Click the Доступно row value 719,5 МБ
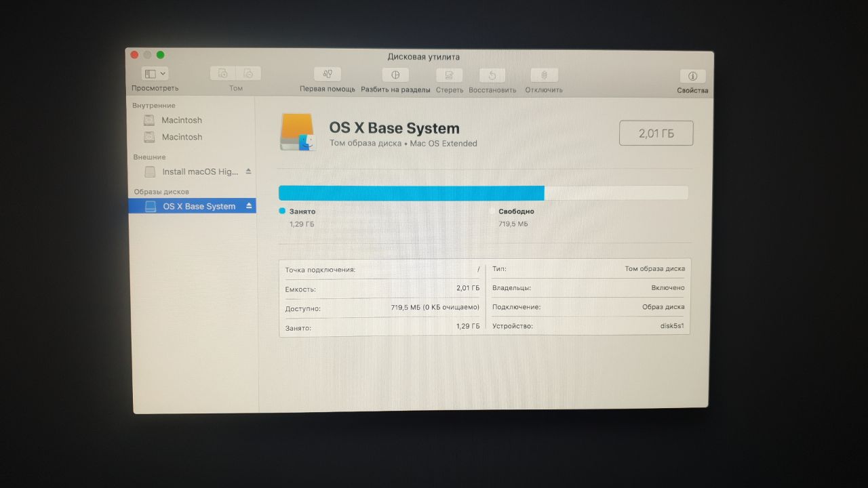The width and height of the screenshot is (868, 488). [435, 307]
